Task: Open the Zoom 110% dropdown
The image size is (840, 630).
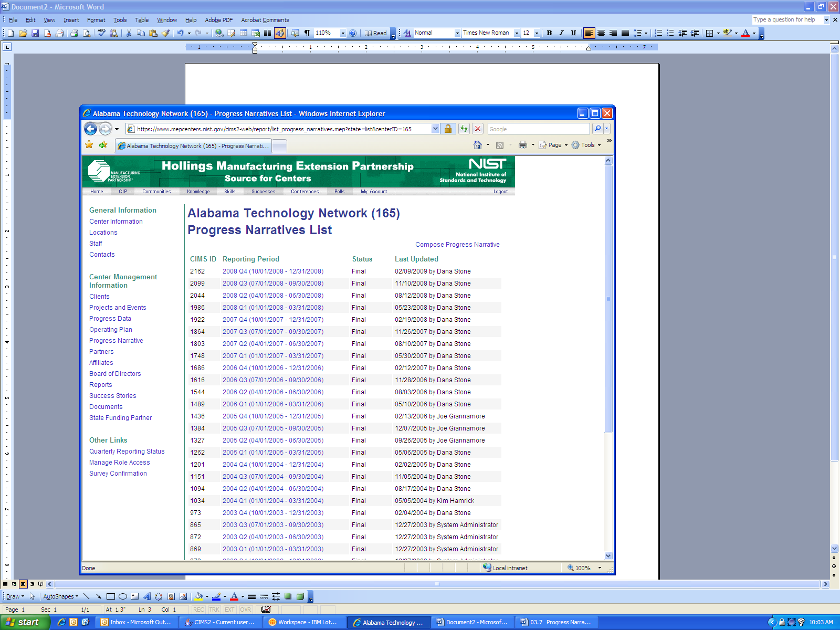Action: coord(343,33)
